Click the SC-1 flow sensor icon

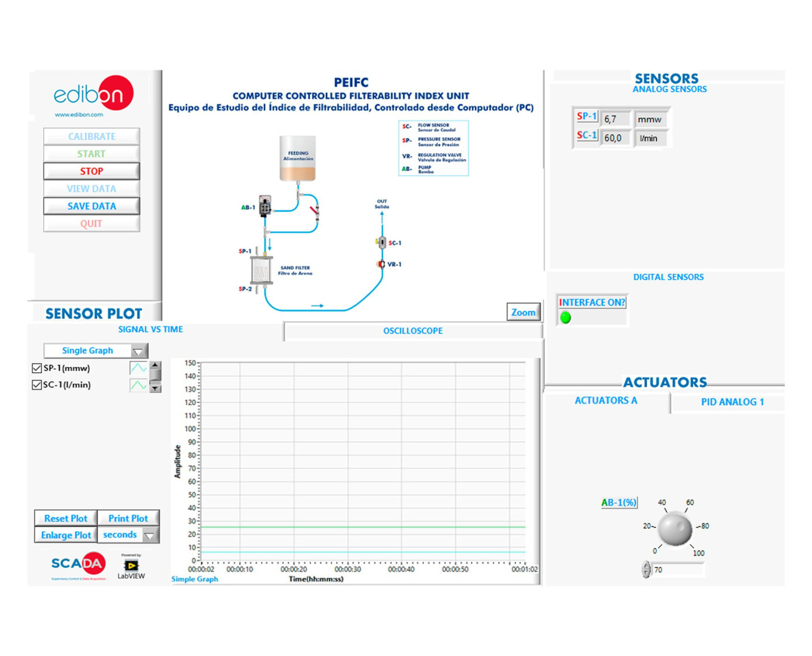382,243
